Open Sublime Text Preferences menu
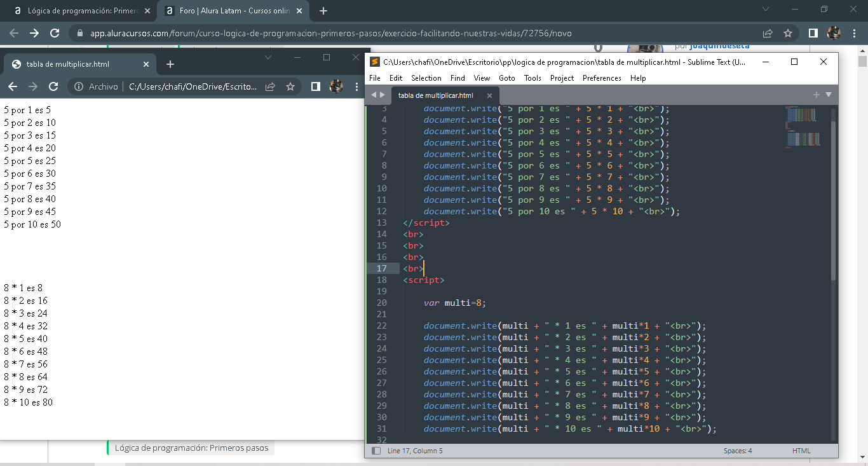 (602, 78)
